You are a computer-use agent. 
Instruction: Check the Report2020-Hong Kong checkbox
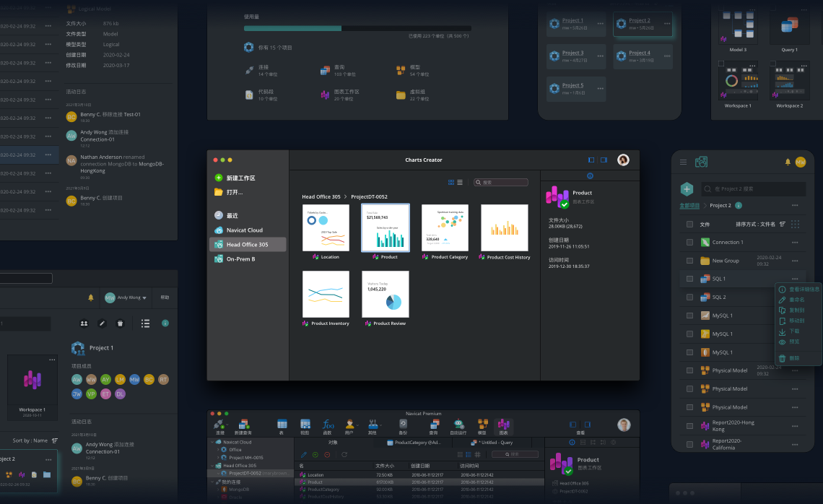[x=689, y=426]
